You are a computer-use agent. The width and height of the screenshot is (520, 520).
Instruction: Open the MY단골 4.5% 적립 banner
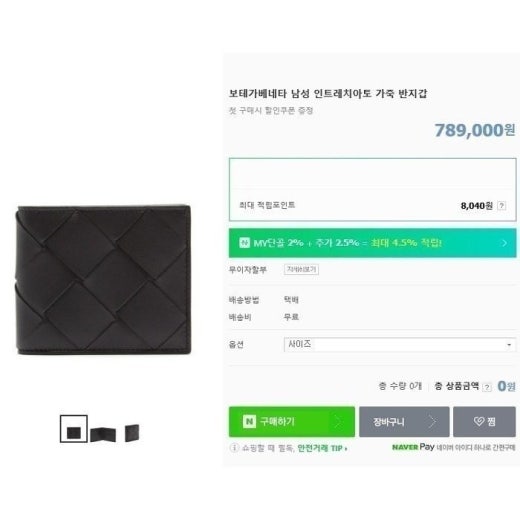point(372,243)
